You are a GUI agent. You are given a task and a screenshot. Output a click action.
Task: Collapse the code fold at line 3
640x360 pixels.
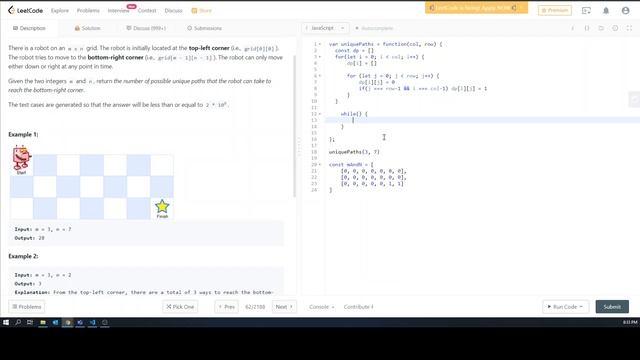[x=320, y=57]
